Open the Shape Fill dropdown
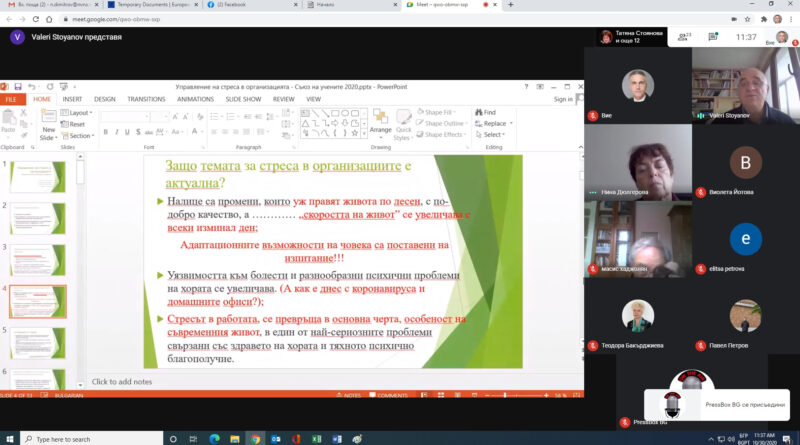The image size is (800, 445). [436, 112]
